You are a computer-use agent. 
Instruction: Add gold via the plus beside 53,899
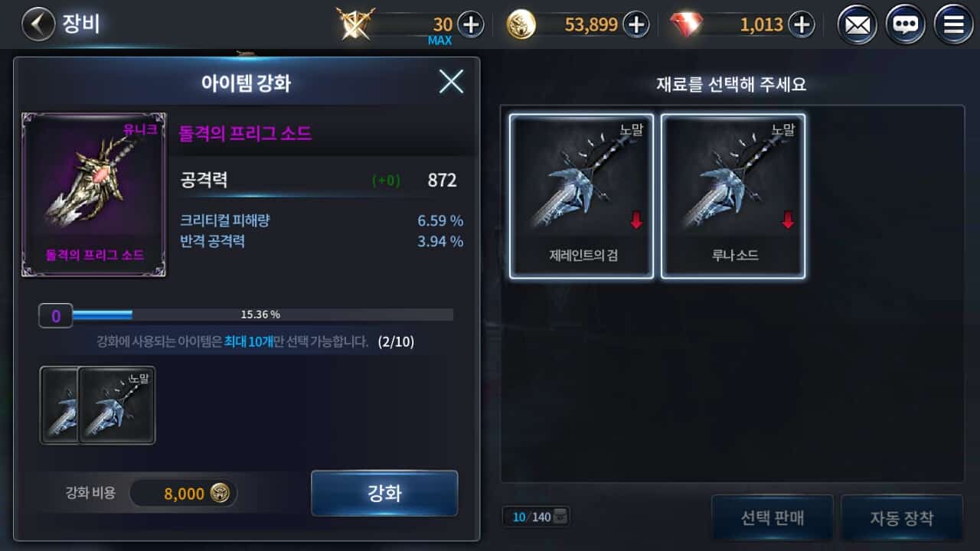pos(635,24)
